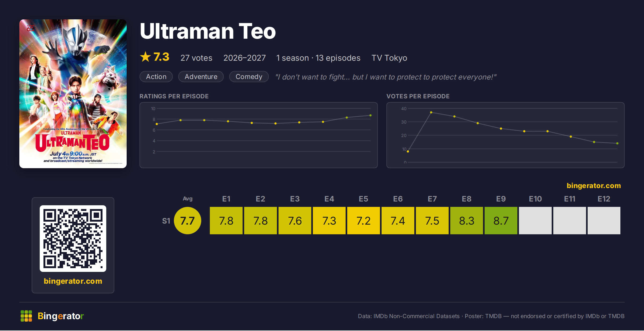644x331 pixels.
Task: Click the empty E10 episode tile
Action: 535,221
